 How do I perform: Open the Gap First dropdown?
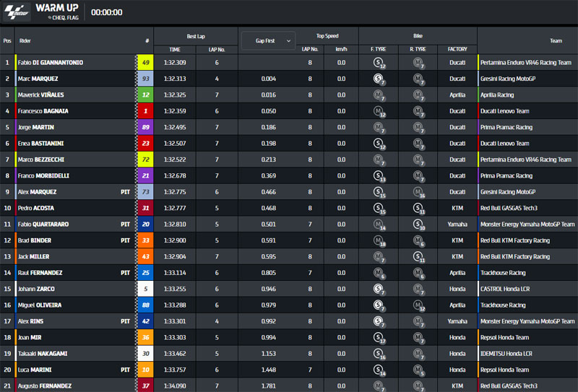click(267, 41)
